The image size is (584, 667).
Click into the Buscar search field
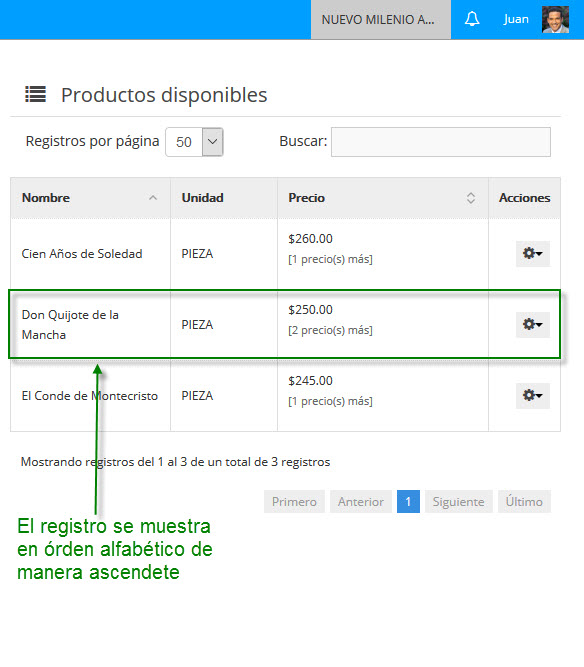441,142
